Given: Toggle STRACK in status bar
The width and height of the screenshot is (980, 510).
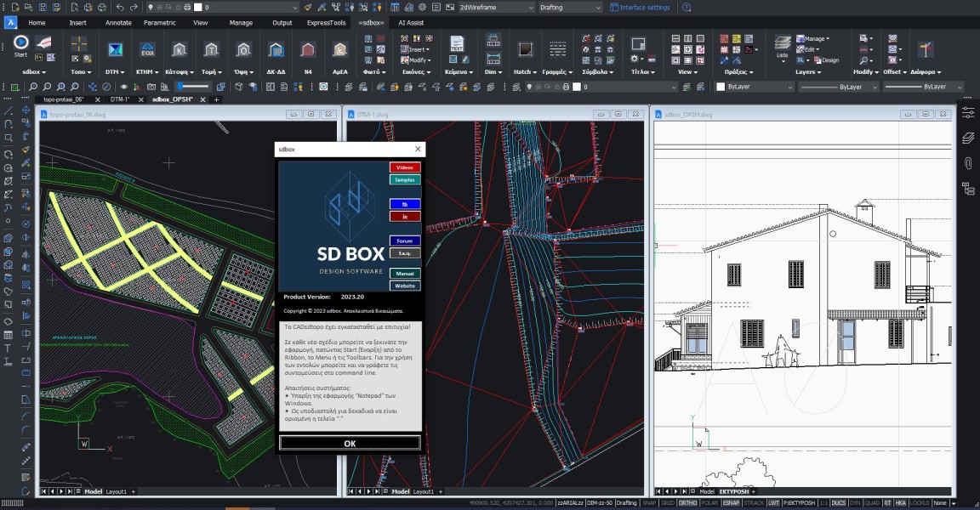Looking at the screenshot, I should pos(754,502).
